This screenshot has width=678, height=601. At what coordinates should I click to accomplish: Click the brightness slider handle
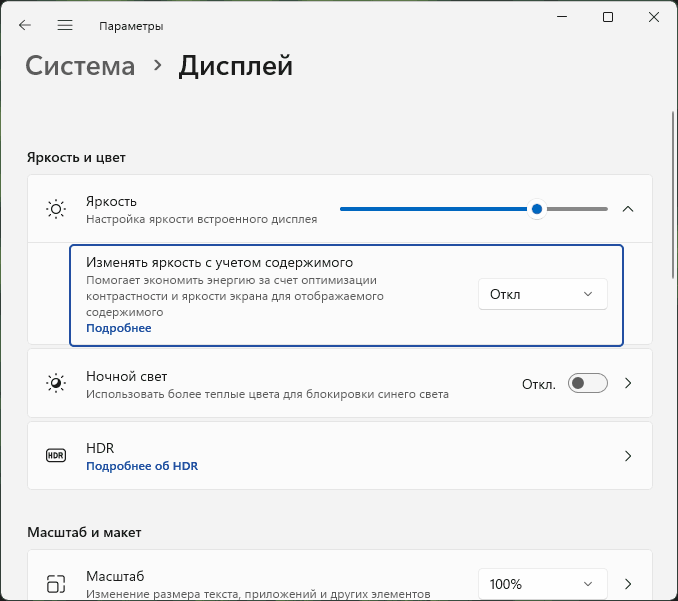[537, 209]
